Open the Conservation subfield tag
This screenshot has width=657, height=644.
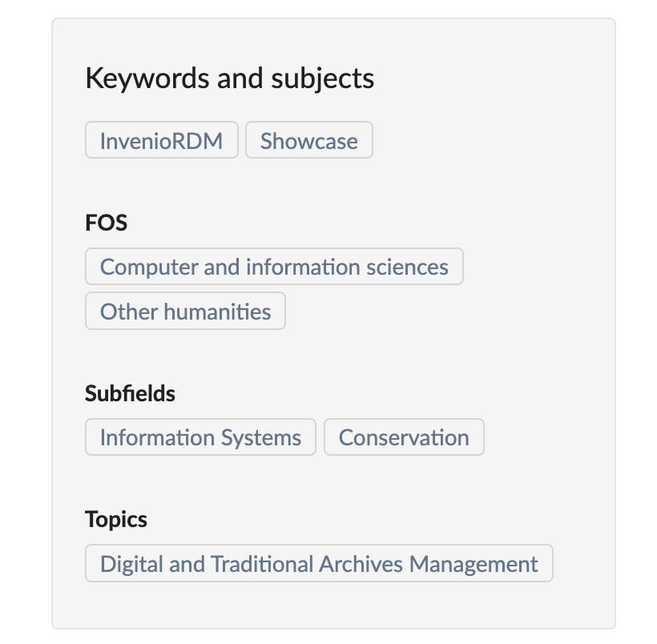point(404,437)
